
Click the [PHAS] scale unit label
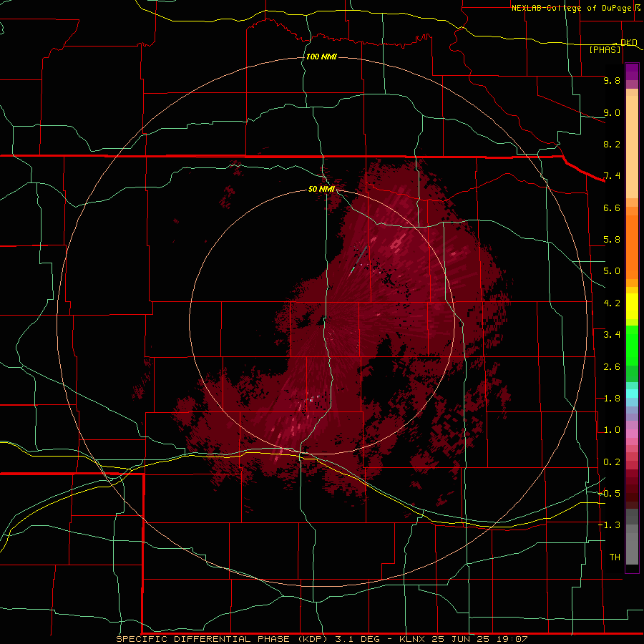tap(605, 50)
